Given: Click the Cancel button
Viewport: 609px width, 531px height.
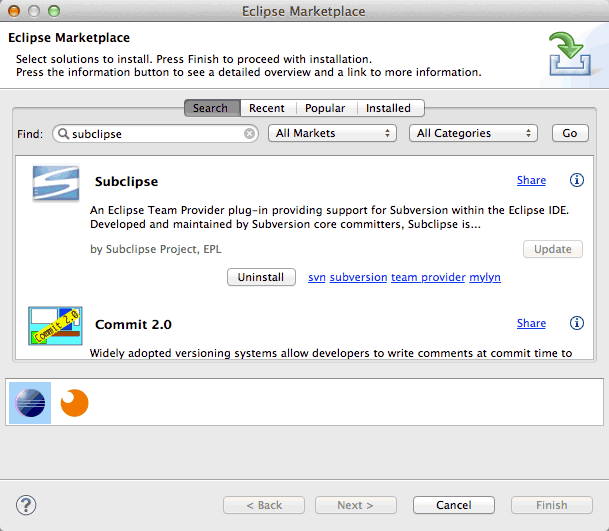Looking at the screenshot, I should pos(454,505).
